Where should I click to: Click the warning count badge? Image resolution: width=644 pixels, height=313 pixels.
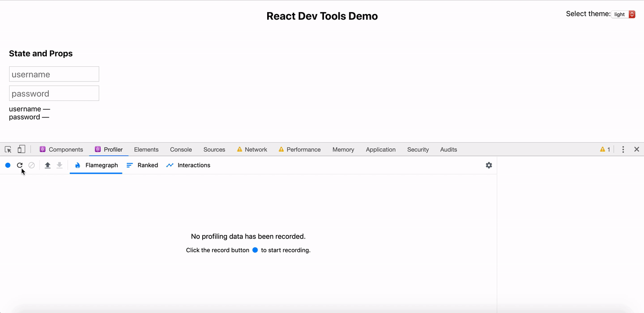pos(605,149)
